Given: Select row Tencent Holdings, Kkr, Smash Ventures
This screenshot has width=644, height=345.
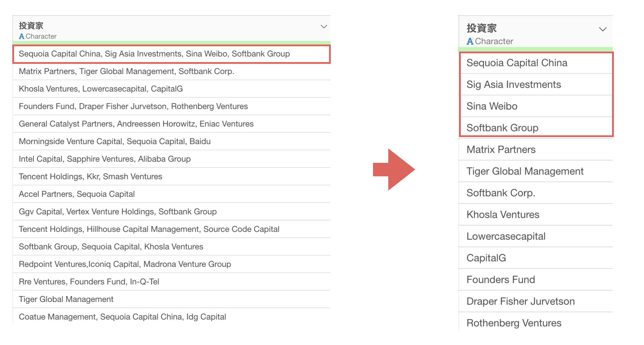Looking at the screenshot, I should (x=172, y=177).
